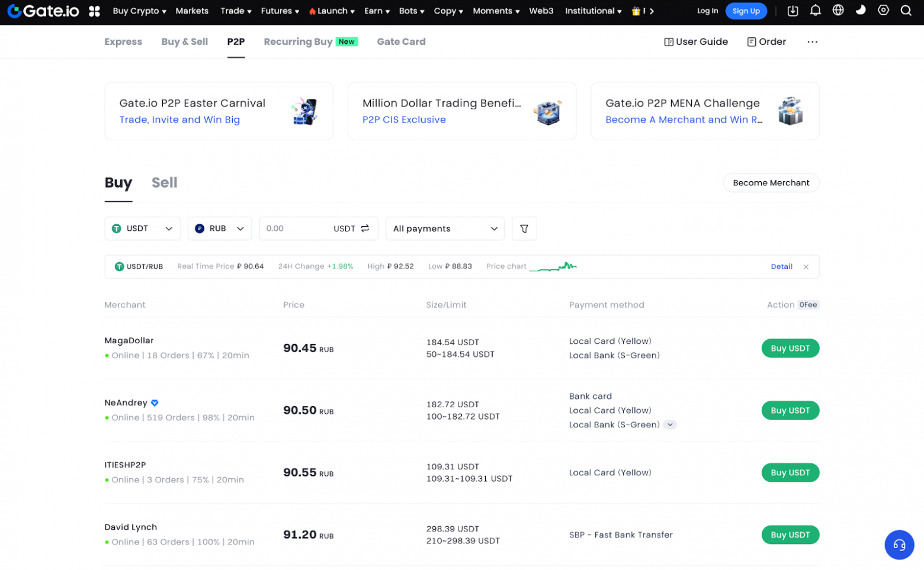Click the Million Dollar Trading promo image

(x=547, y=112)
